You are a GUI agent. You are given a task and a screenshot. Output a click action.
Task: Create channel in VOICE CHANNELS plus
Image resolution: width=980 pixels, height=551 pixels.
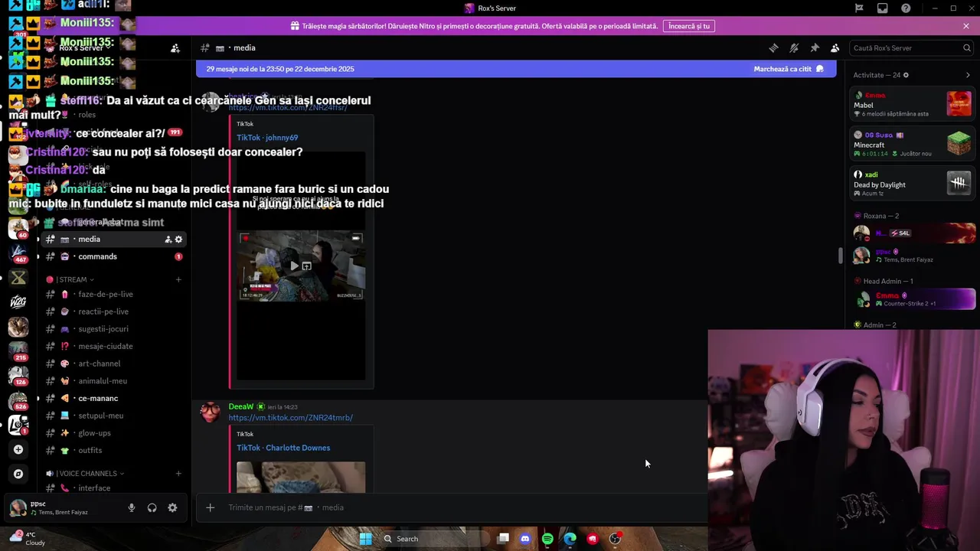[x=178, y=474]
